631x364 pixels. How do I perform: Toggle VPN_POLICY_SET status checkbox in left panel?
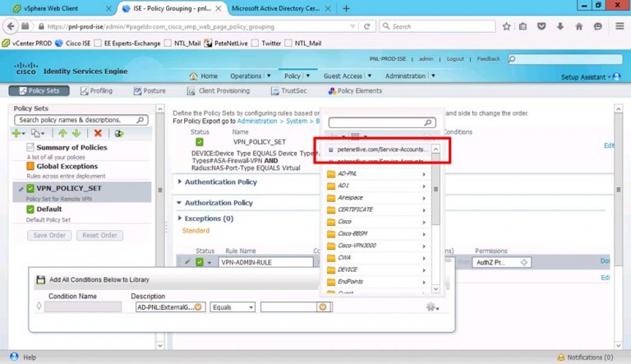30,188
